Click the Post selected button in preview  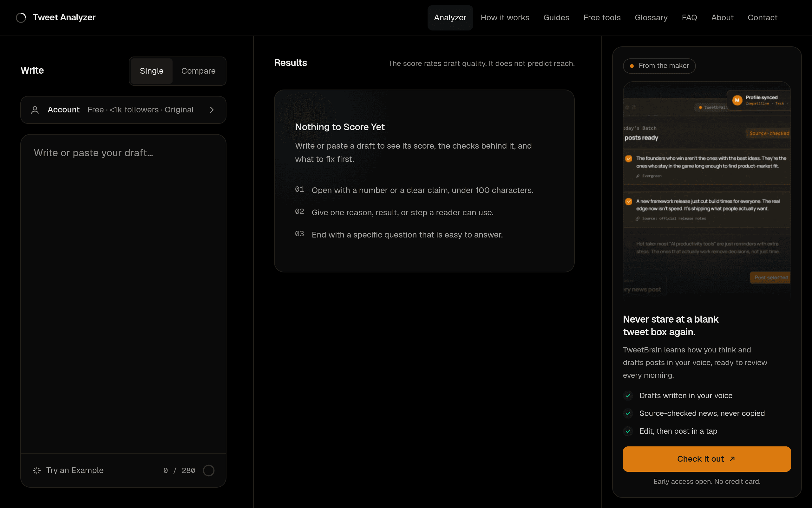pyautogui.click(x=770, y=277)
